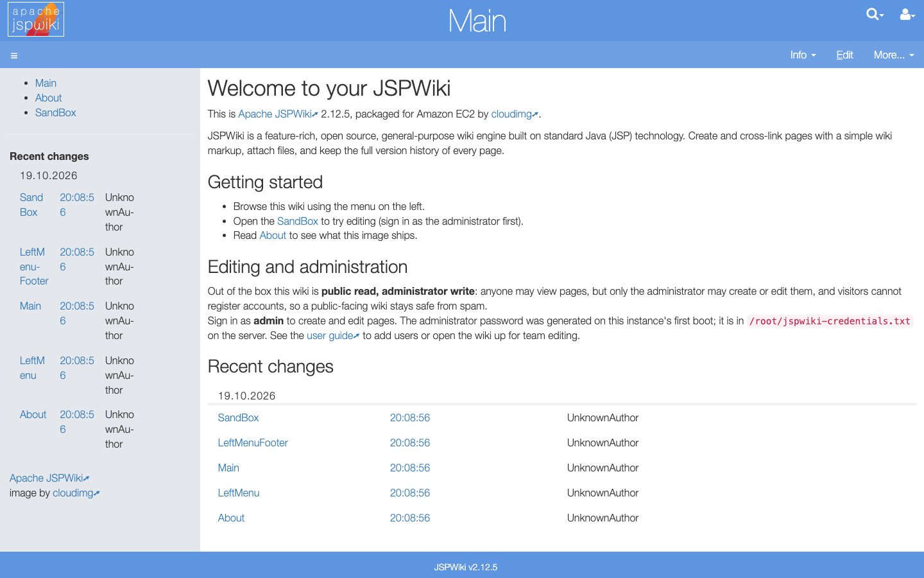The width and height of the screenshot is (924, 578).
Task: Open Main in sidebar recent changes
Action: click(30, 306)
